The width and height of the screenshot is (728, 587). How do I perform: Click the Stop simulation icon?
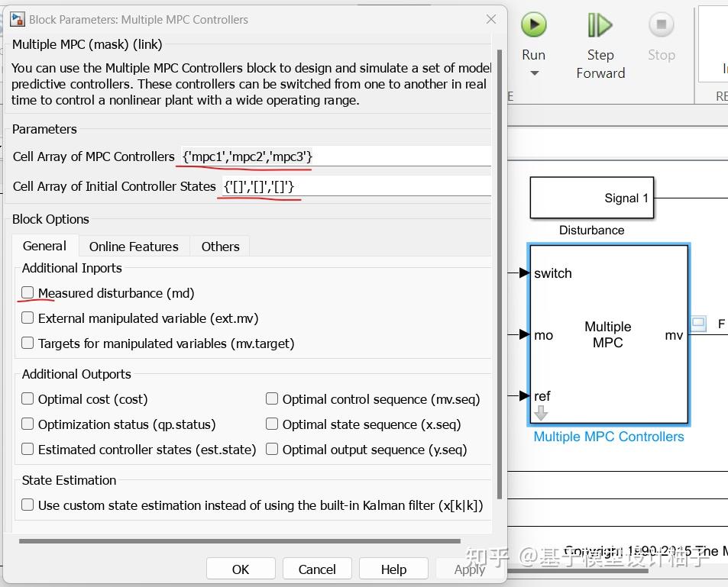point(661,24)
